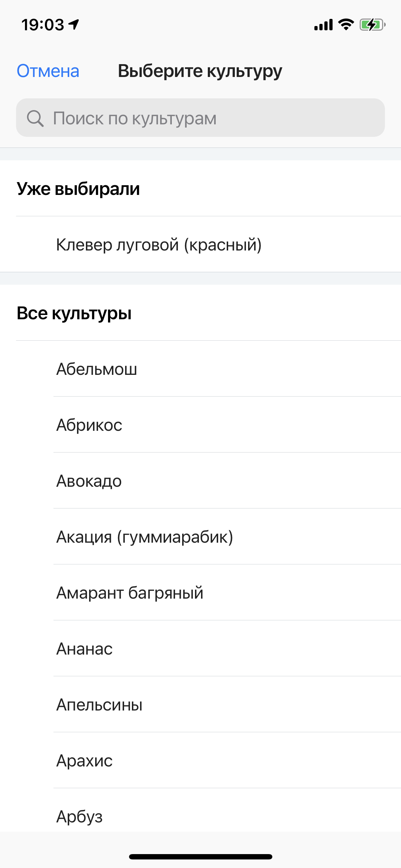The width and height of the screenshot is (401, 868).
Task: Tap the location arrow in status bar
Action: pyautogui.click(x=74, y=25)
